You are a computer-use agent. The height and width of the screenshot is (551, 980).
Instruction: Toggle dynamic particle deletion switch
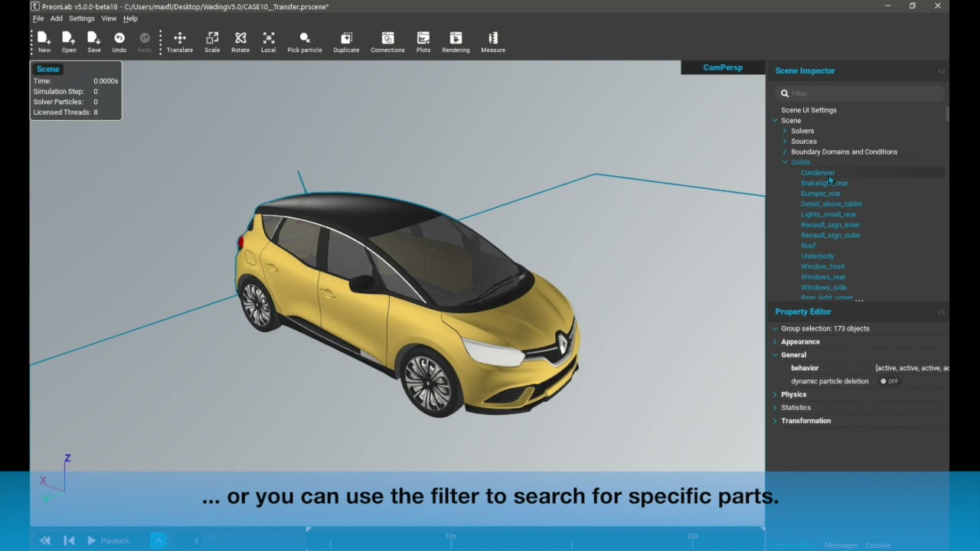[889, 381]
